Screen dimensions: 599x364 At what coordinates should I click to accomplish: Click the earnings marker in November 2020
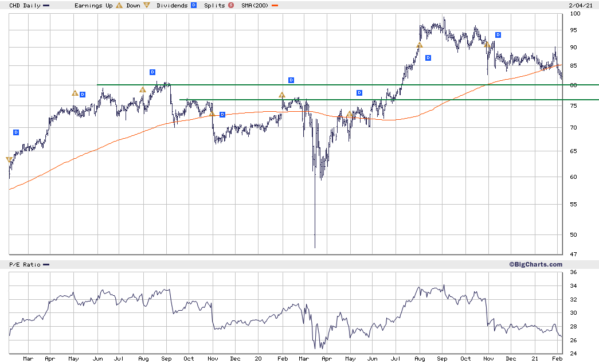point(487,45)
